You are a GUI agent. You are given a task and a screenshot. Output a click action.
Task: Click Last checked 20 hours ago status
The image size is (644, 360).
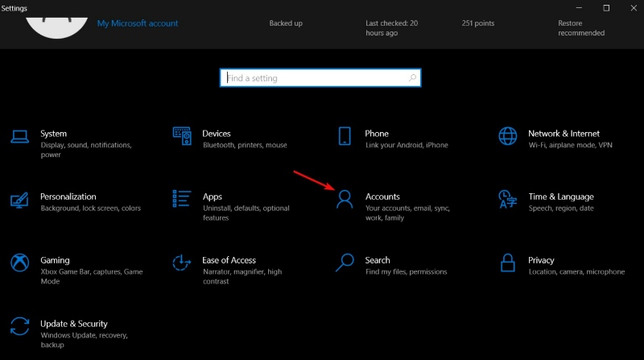coord(391,28)
